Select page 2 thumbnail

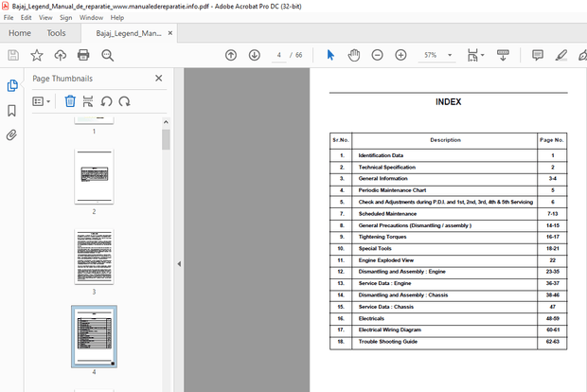click(x=94, y=176)
